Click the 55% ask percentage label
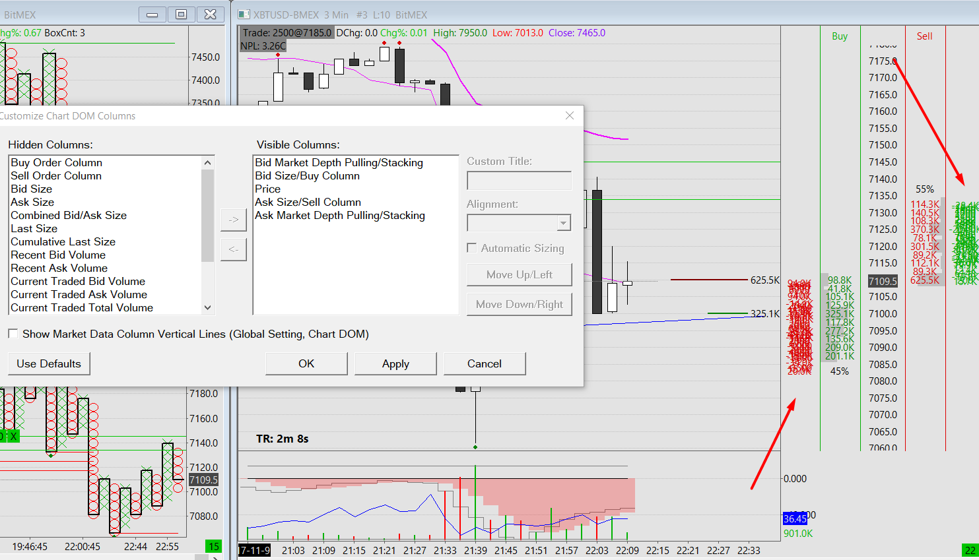This screenshot has height=560, width=979. click(924, 189)
